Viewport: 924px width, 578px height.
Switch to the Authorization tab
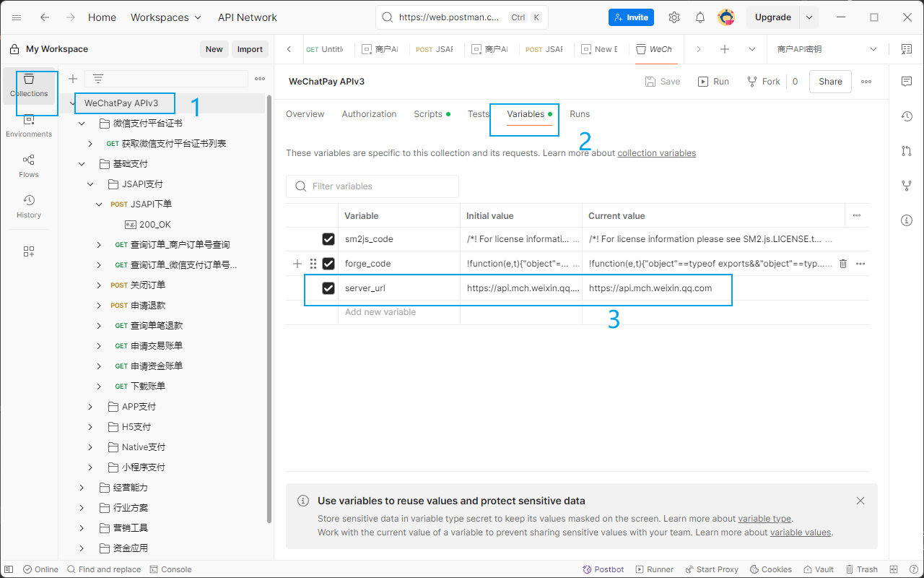(369, 114)
